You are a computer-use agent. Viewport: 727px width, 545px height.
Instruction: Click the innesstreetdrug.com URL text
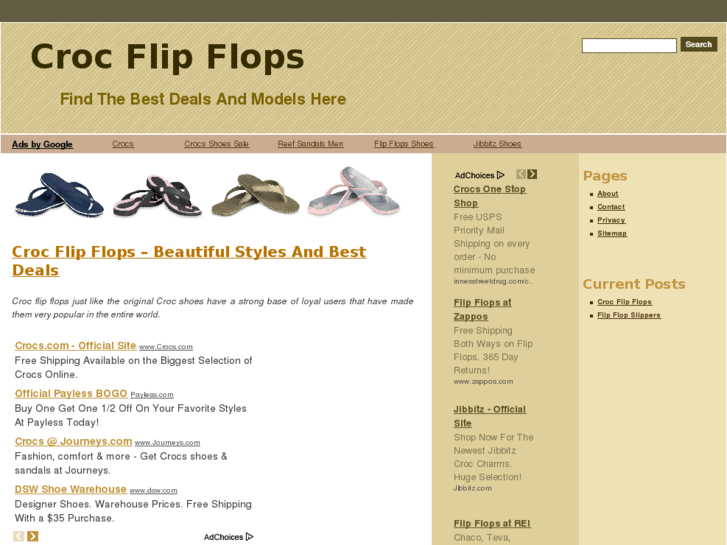coord(493,281)
